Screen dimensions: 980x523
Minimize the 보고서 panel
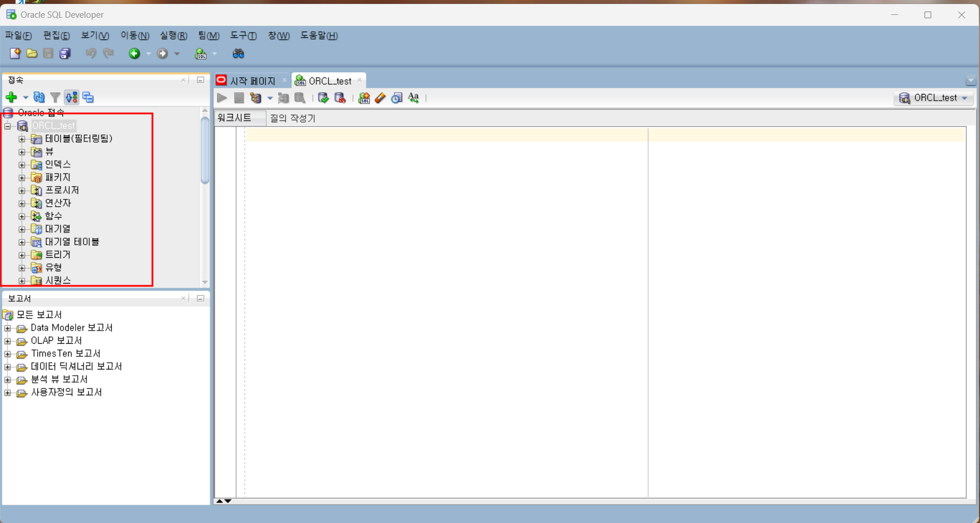(x=201, y=298)
